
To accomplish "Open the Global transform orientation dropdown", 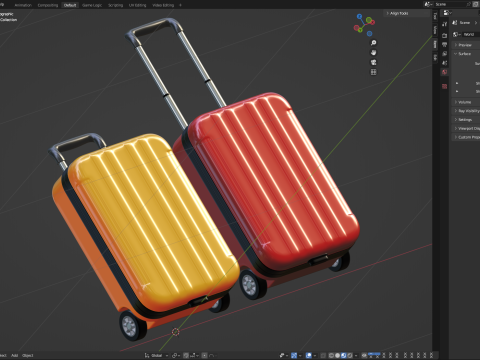I will point(157,356).
